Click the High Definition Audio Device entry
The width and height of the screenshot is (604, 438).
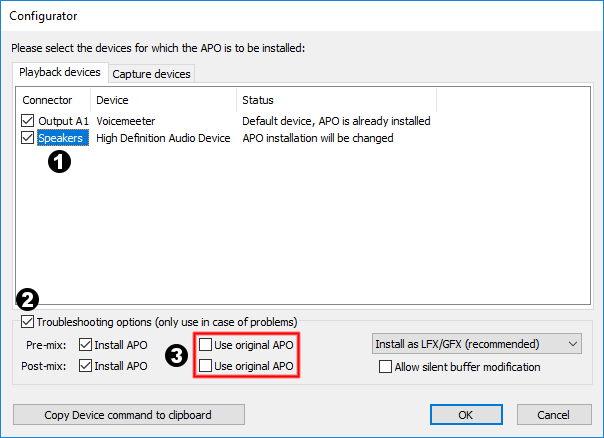point(163,138)
